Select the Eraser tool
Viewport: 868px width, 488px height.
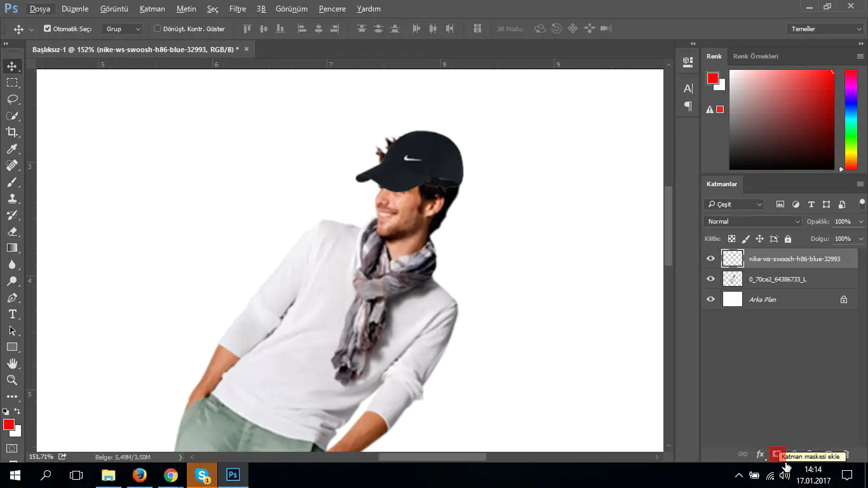click(x=12, y=231)
